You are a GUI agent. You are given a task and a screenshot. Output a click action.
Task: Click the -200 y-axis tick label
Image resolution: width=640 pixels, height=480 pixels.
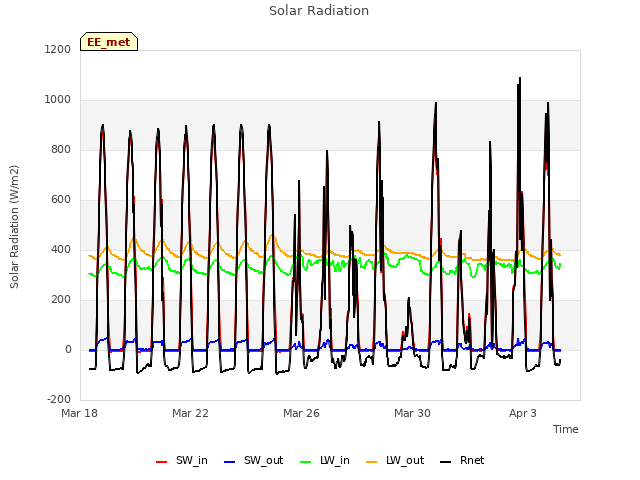pos(59,400)
